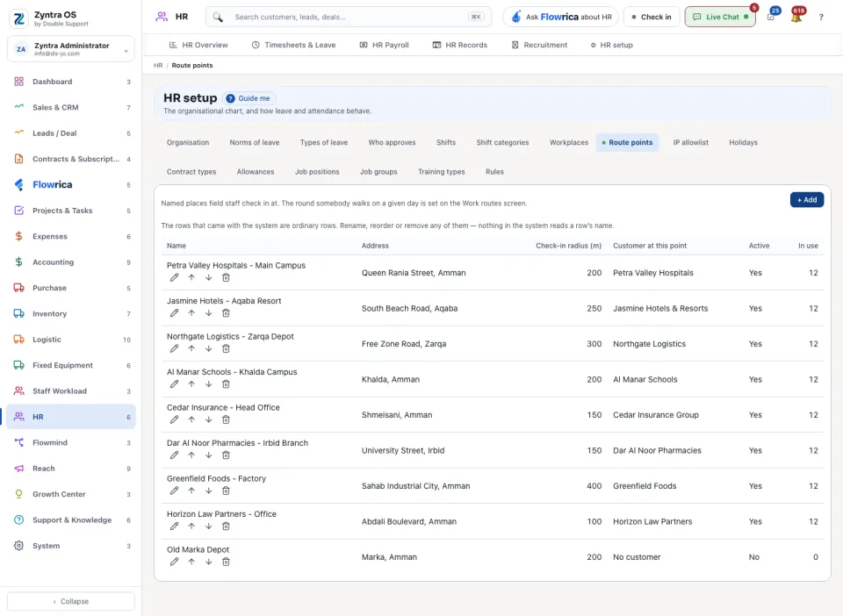Click the "Queen Rania Street, Amman" address

click(x=414, y=273)
